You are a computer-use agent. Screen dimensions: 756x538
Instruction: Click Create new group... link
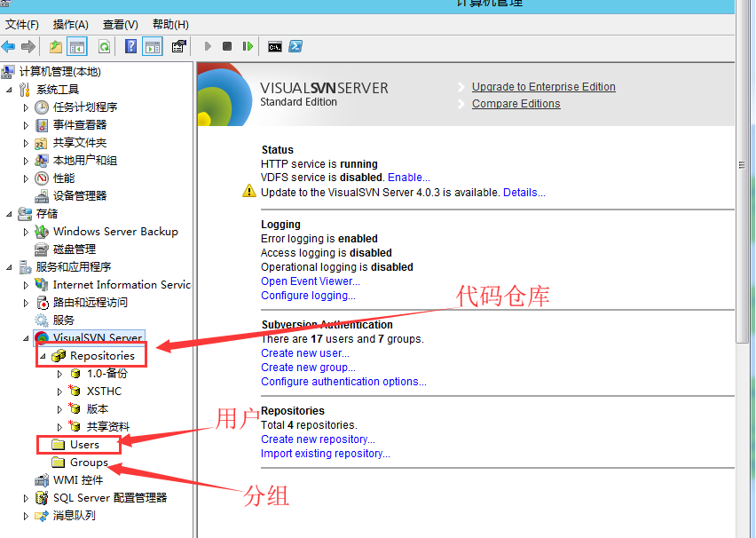click(x=308, y=368)
